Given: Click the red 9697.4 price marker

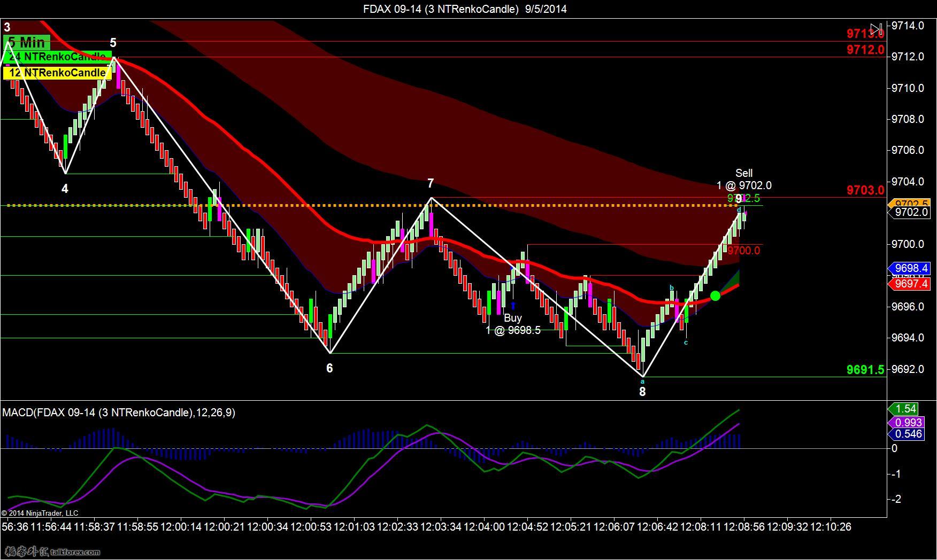Looking at the screenshot, I should tap(909, 284).
